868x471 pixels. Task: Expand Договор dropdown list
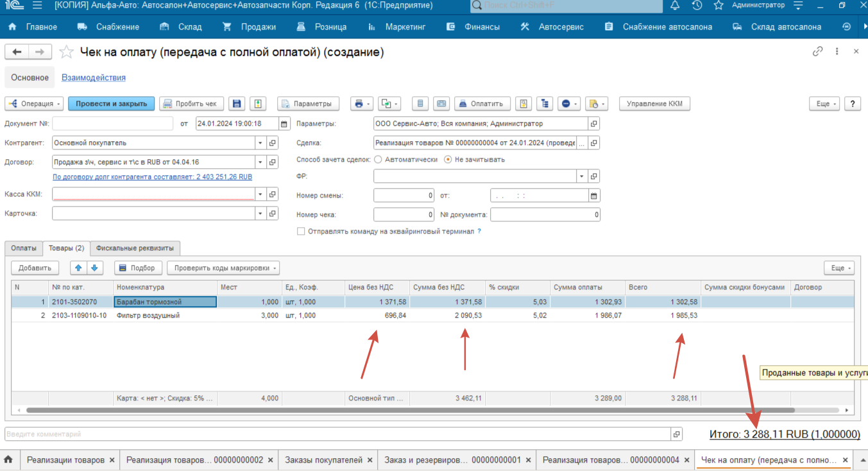tap(260, 162)
